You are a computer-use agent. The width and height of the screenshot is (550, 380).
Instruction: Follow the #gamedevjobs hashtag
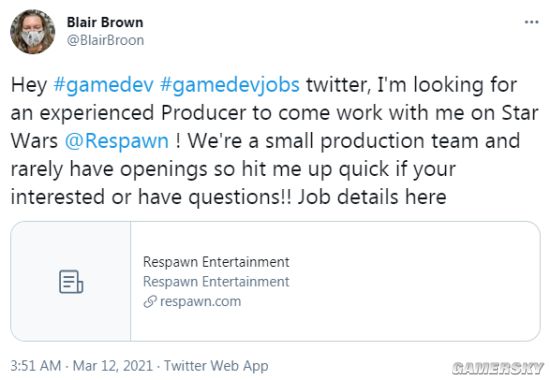230,85
